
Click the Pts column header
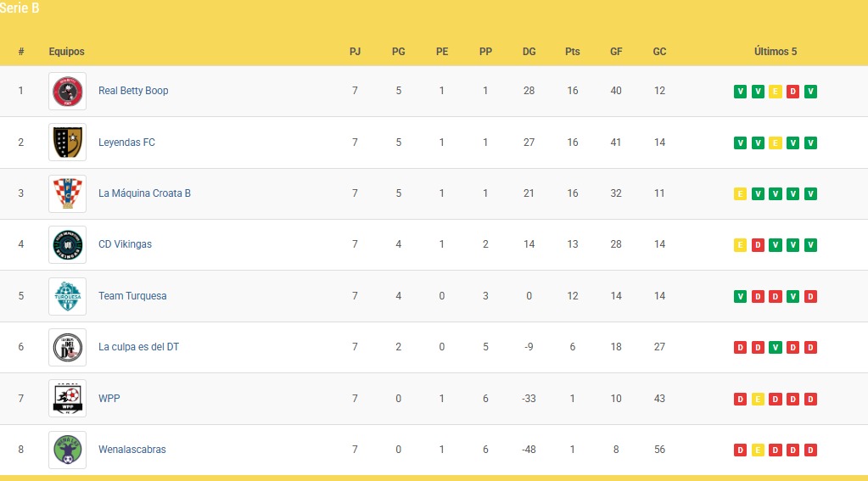coord(573,52)
